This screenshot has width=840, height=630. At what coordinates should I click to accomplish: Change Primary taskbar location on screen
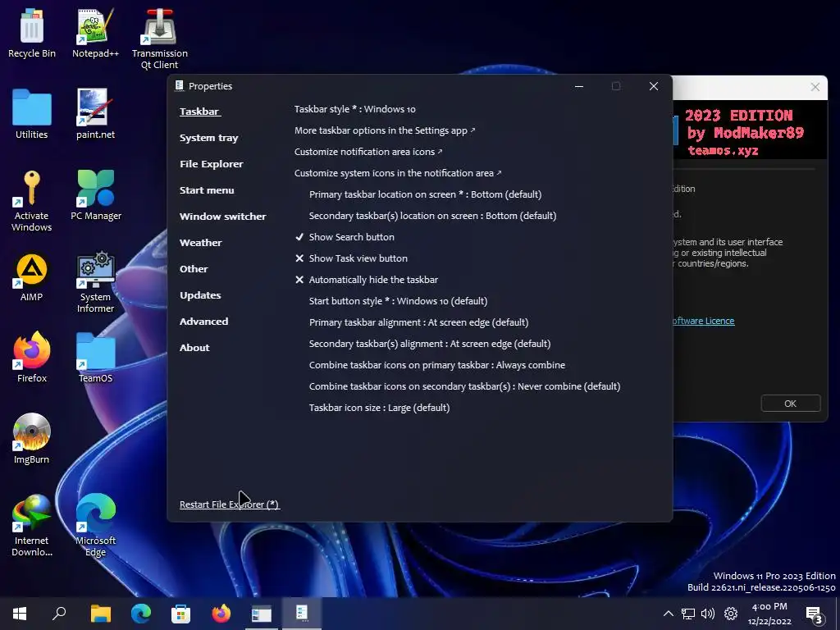click(x=426, y=194)
